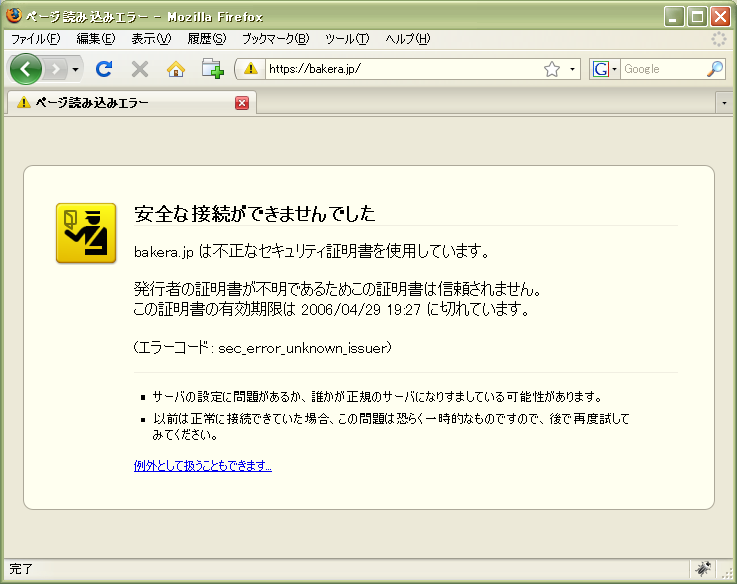Select the ページ読み込みエラー tab
This screenshot has width=737, height=584.
click(x=132, y=103)
